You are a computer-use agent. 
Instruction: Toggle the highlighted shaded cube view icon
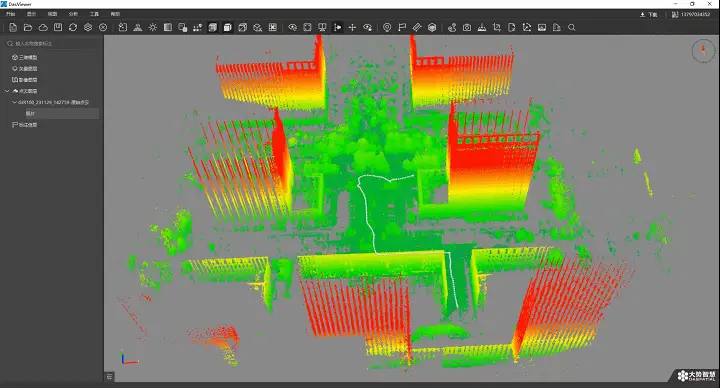click(213, 28)
